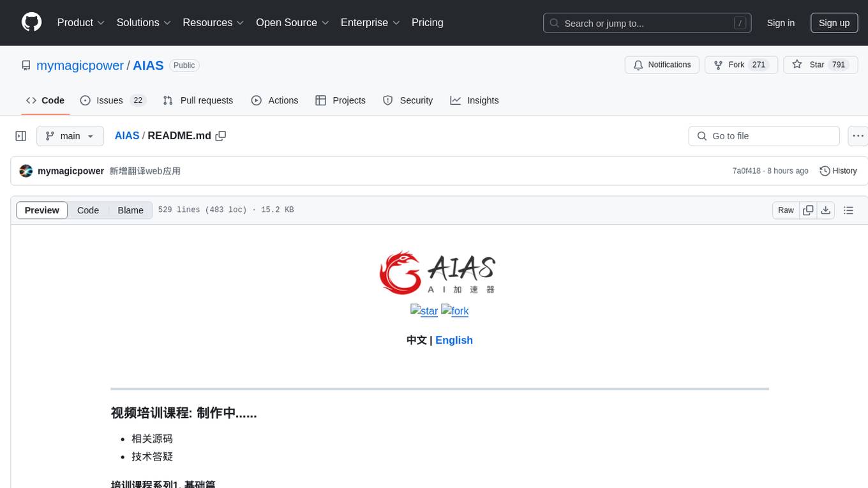The image size is (868, 488).
Task: Open the Pull requests tab
Action: [x=198, y=100]
